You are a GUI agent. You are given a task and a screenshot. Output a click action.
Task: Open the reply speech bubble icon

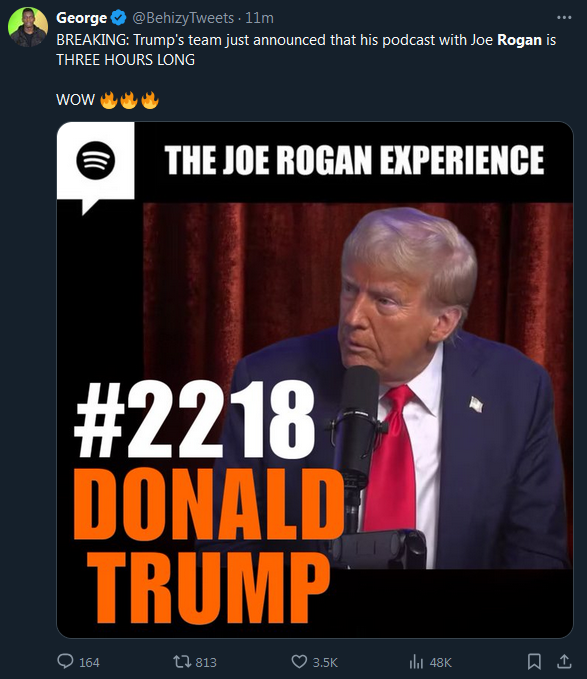pos(65,661)
